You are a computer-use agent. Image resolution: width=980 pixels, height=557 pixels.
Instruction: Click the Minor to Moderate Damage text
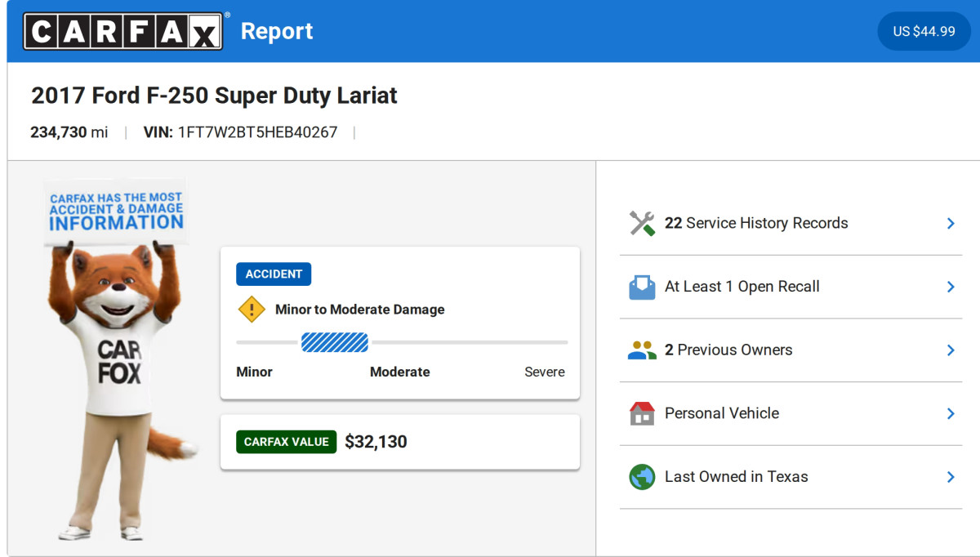[360, 310]
